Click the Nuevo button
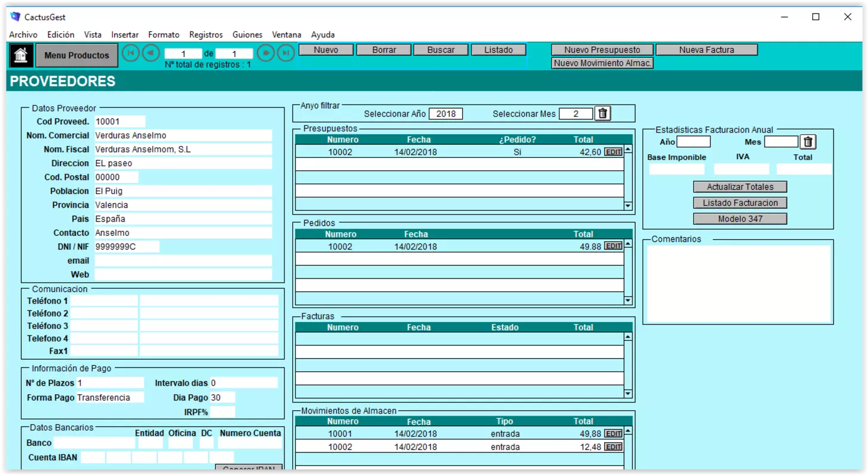Screen dimensions: 868x475 pyautogui.click(x=326, y=50)
